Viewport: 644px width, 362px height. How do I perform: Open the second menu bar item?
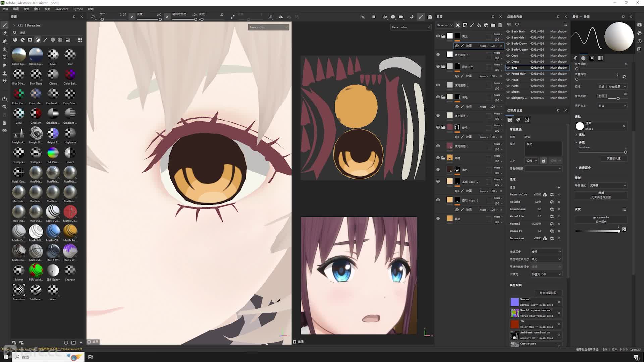[16, 9]
